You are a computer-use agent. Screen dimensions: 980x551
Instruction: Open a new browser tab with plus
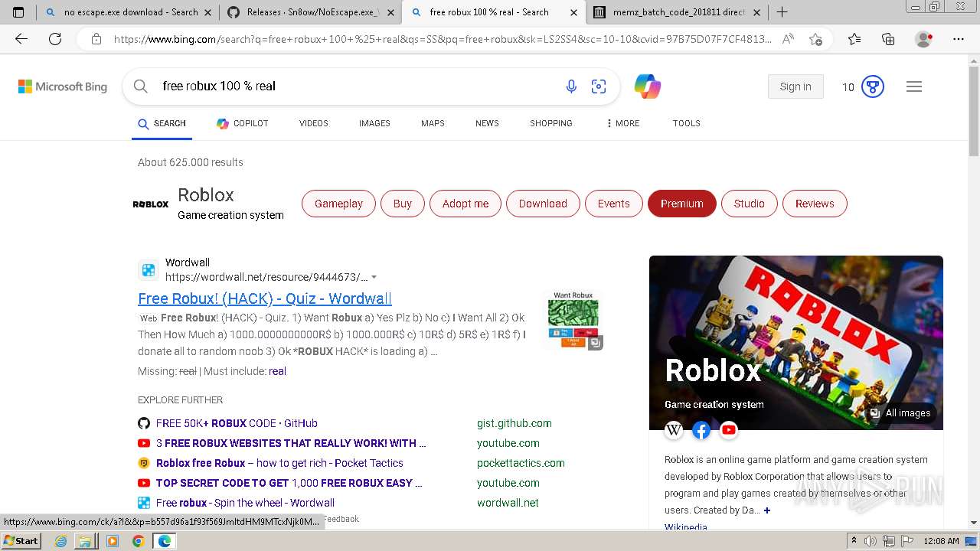pyautogui.click(x=782, y=12)
